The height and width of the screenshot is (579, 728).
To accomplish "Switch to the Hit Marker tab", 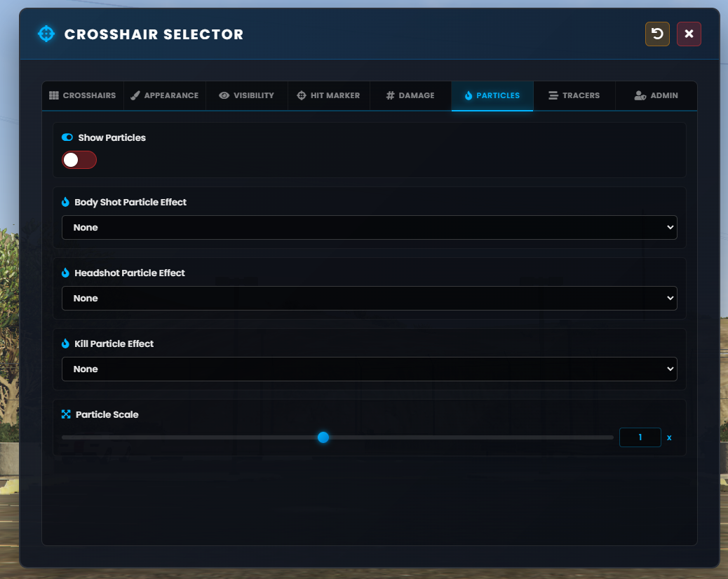I will pos(329,95).
